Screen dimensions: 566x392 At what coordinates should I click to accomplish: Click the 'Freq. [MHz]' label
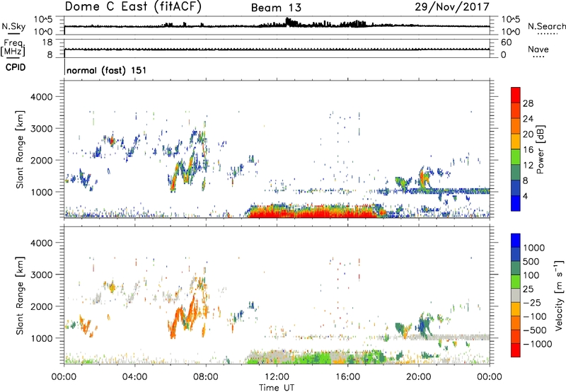(x=13, y=47)
